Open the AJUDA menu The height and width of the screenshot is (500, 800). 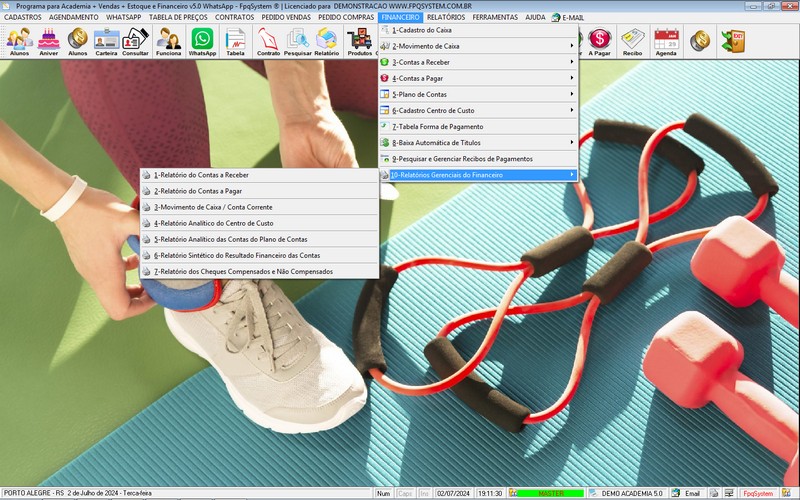click(535, 17)
